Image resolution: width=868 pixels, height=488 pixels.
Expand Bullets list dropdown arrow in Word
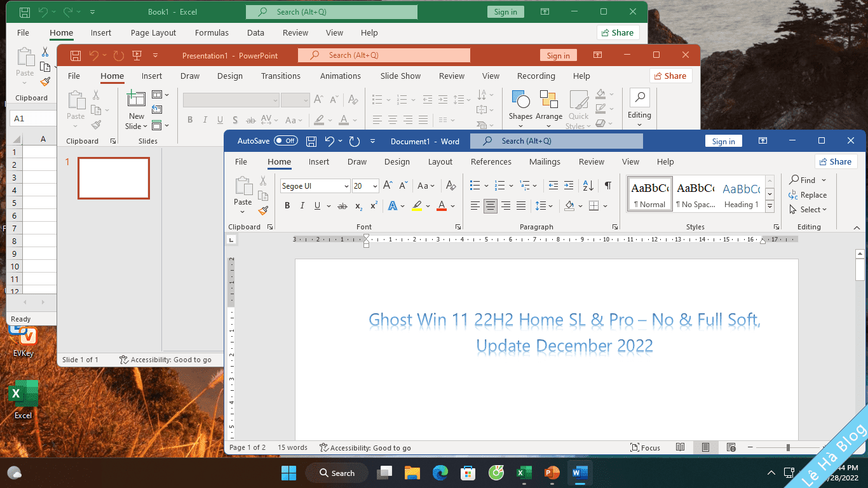pyautogui.click(x=487, y=186)
